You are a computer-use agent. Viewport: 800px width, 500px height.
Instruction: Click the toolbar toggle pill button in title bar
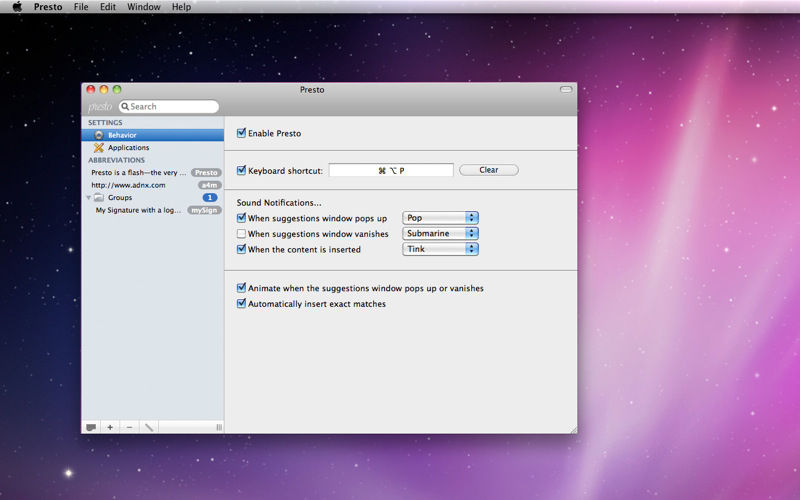(x=566, y=89)
